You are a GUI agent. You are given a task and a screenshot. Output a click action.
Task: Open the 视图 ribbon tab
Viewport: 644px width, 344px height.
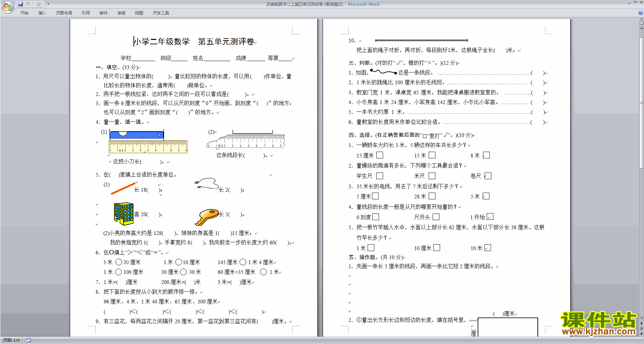(139, 13)
